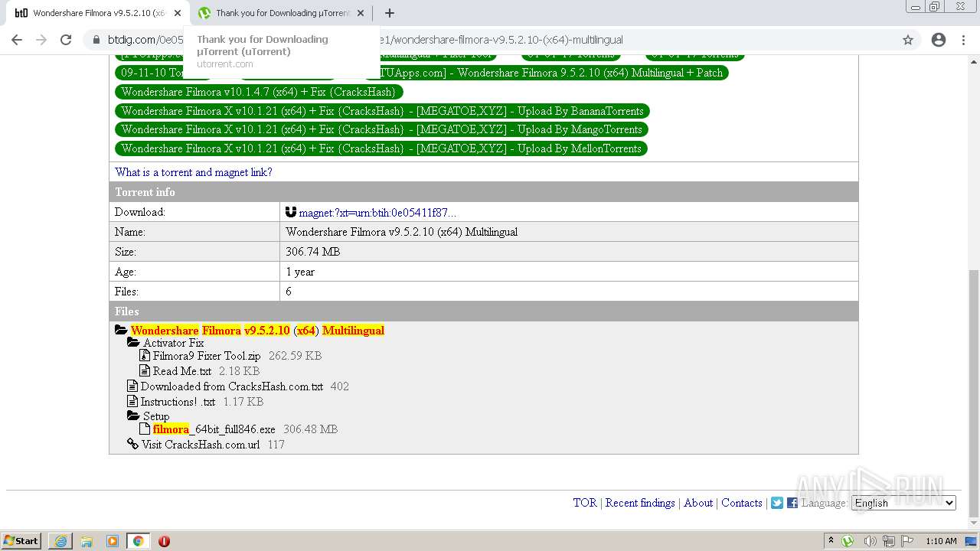
Task: Open the Chrome three-dot menu
Action: 963,40
